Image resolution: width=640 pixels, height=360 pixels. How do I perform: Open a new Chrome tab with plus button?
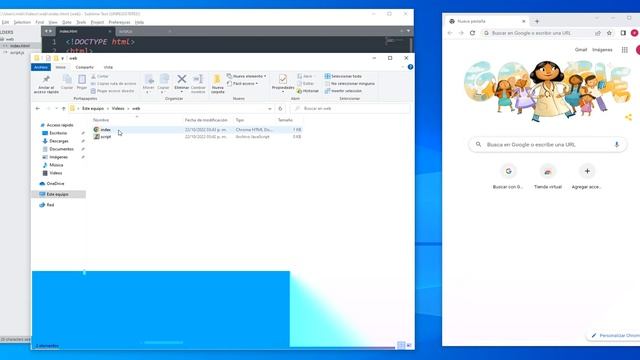(537, 21)
